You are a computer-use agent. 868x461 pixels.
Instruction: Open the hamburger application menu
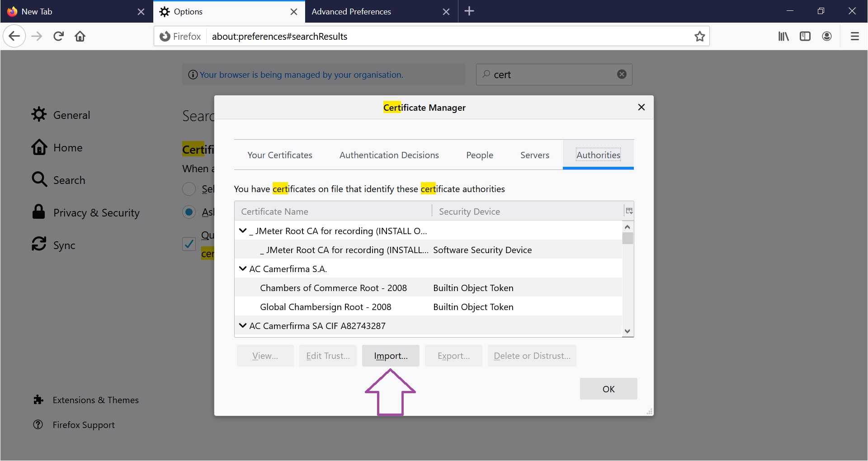tap(854, 36)
